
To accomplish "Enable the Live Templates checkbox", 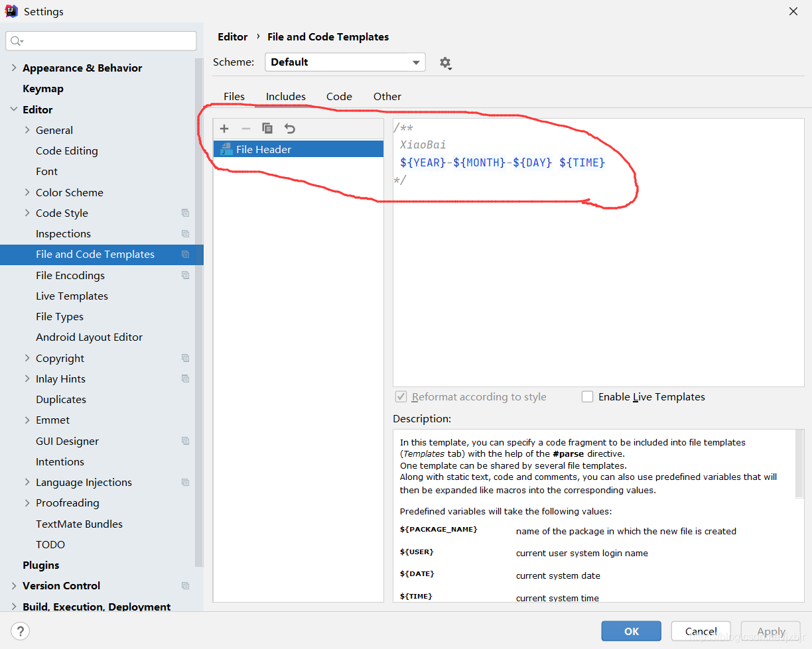I will [587, 396].
